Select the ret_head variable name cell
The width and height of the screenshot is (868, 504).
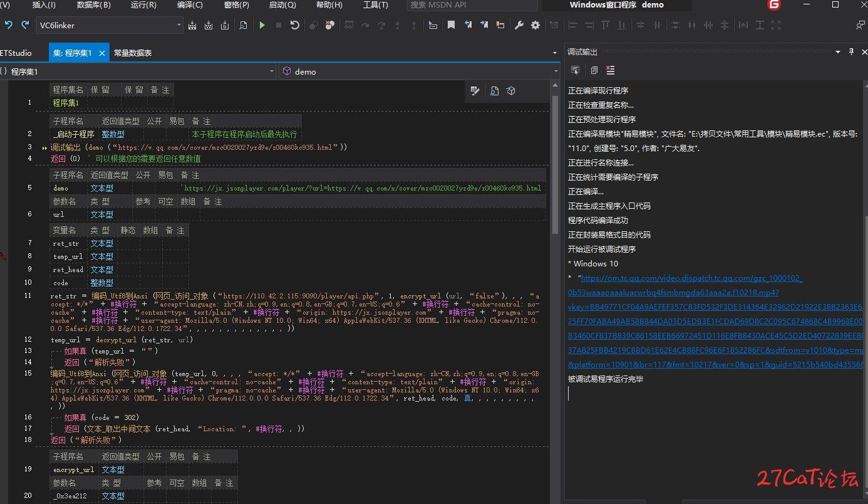68,270
